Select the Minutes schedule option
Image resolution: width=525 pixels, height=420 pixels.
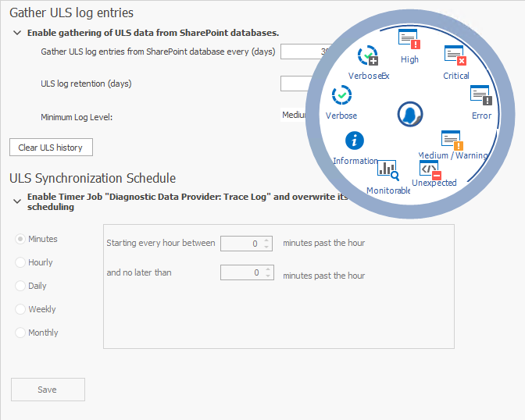click(20, 239)
